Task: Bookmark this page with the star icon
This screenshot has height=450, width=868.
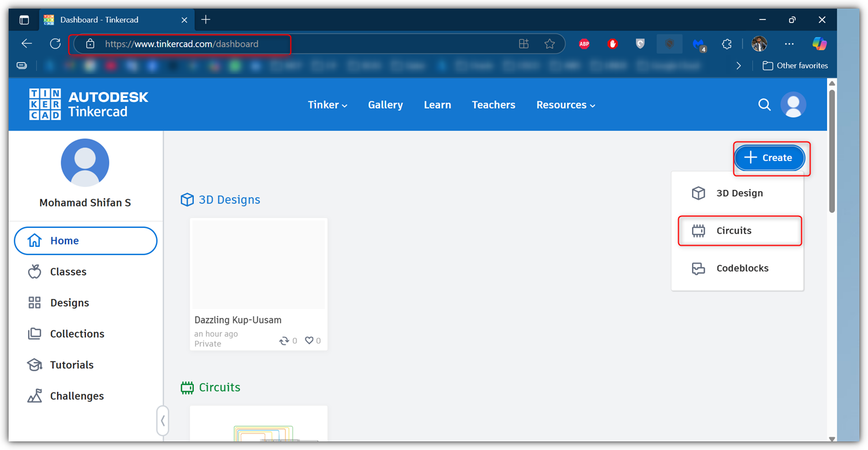Action: click(x=550, y=44)
